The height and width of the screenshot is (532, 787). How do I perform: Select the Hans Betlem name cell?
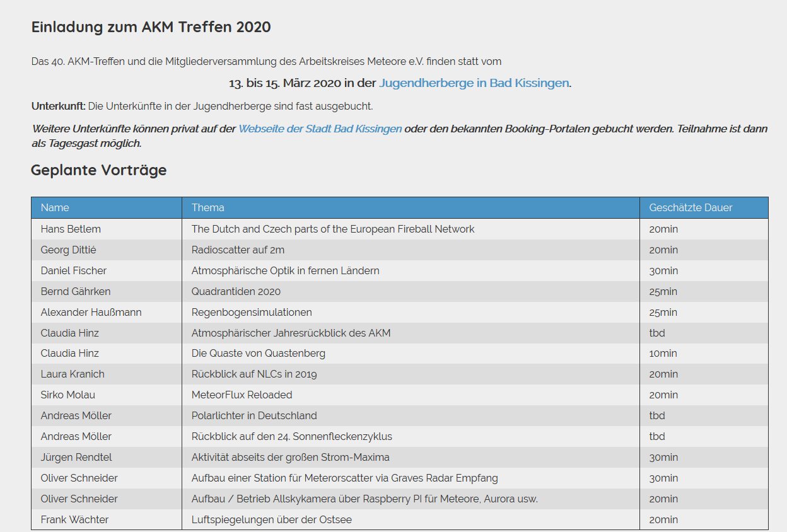click(x=71, y=229)
